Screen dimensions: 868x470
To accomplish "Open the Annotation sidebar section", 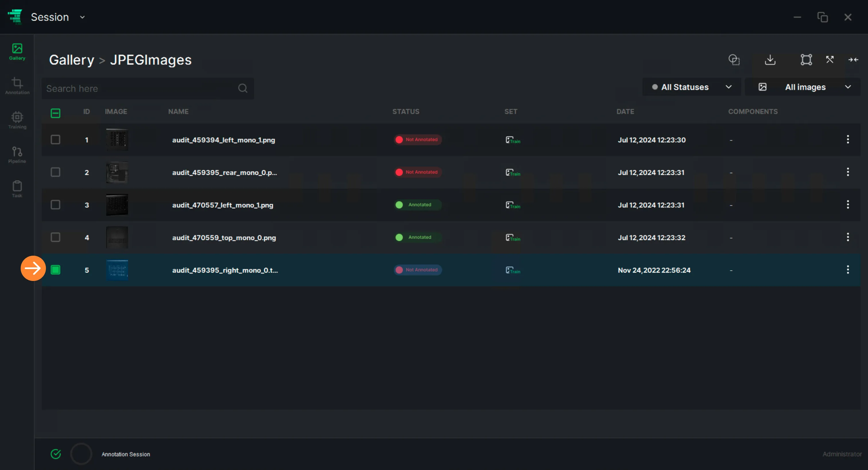I will click(17, 86).
